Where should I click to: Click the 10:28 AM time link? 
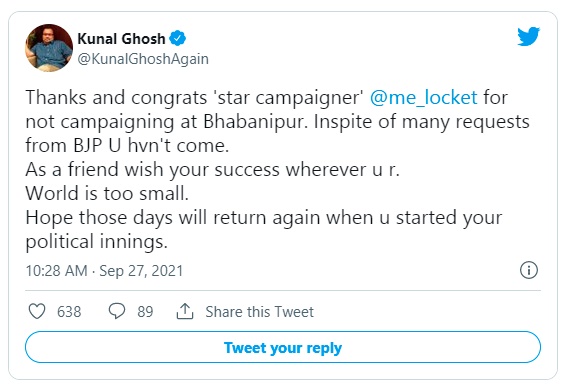click(57, 271)
